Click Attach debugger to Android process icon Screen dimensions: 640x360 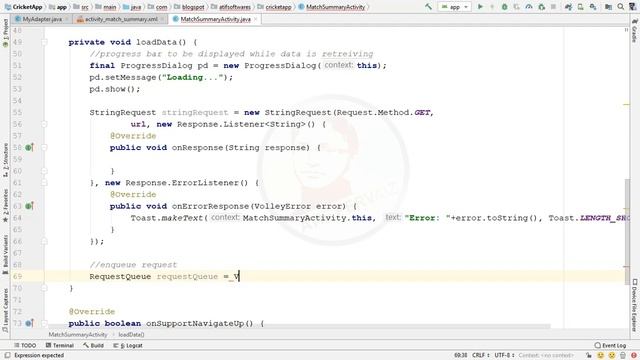point(542,7)
